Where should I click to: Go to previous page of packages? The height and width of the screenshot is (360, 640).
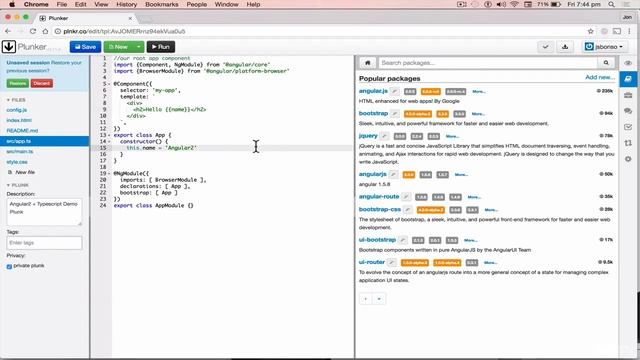(x=366, y=299)
